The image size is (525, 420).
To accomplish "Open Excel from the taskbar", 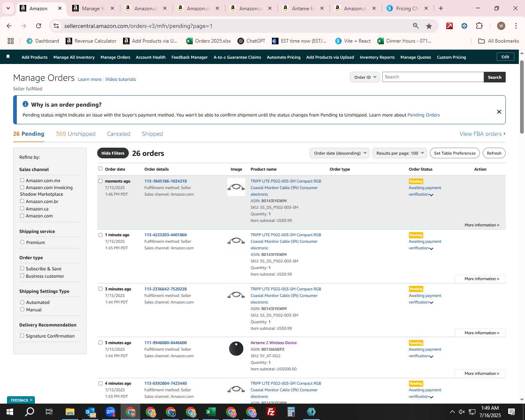I will point(211,412).
